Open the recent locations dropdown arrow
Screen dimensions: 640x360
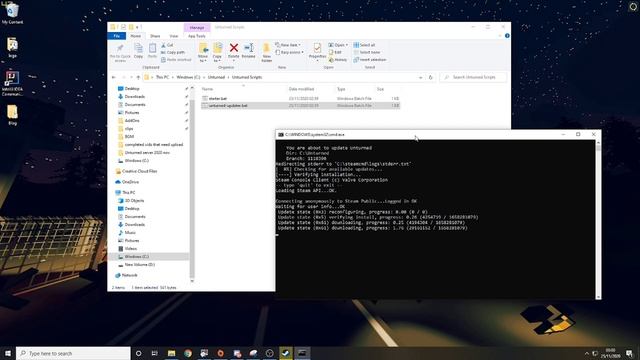[131, 77]
